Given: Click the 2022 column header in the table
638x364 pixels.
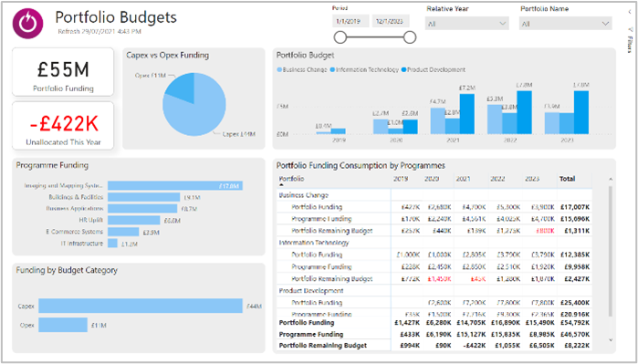Looking at the screenshot, I should [x=497, y=179].
